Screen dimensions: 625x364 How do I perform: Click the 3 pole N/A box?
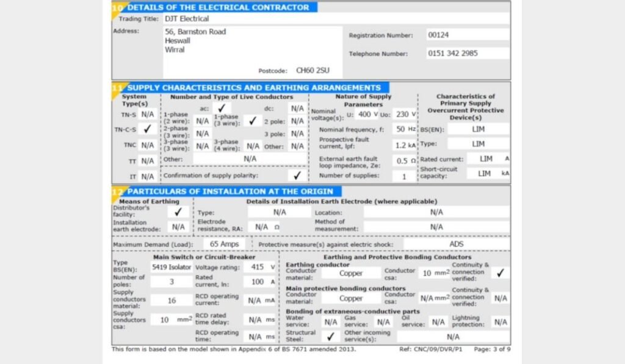pyautogui.click(x=297, y=134)
